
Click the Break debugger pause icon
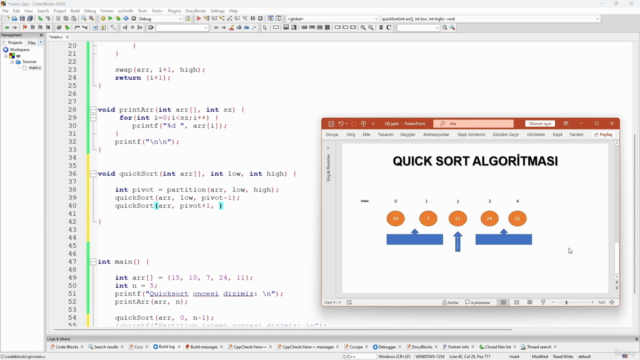coord(253,19)
